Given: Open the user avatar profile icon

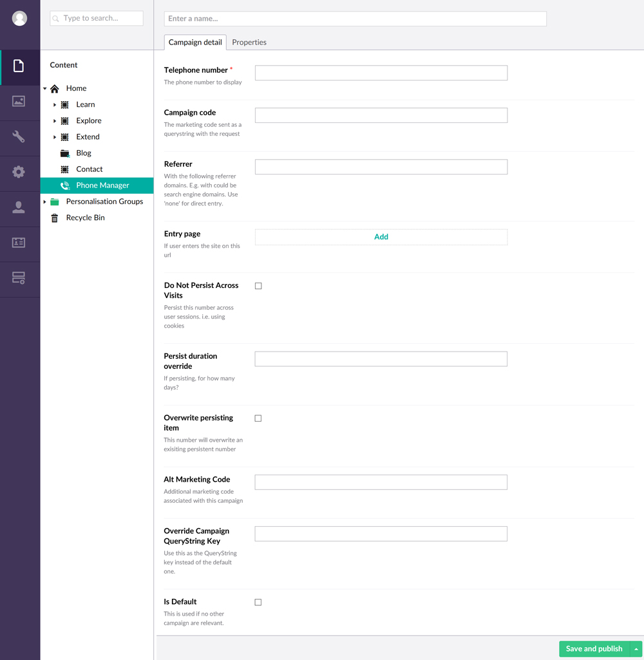Looking at the screenshot, I should pos(19,18).
